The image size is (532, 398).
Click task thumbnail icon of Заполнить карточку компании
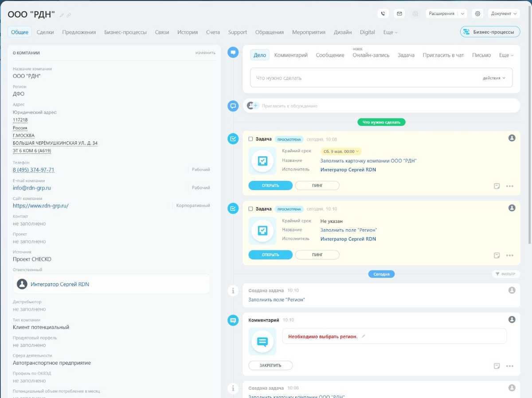[x=262, y=161]
